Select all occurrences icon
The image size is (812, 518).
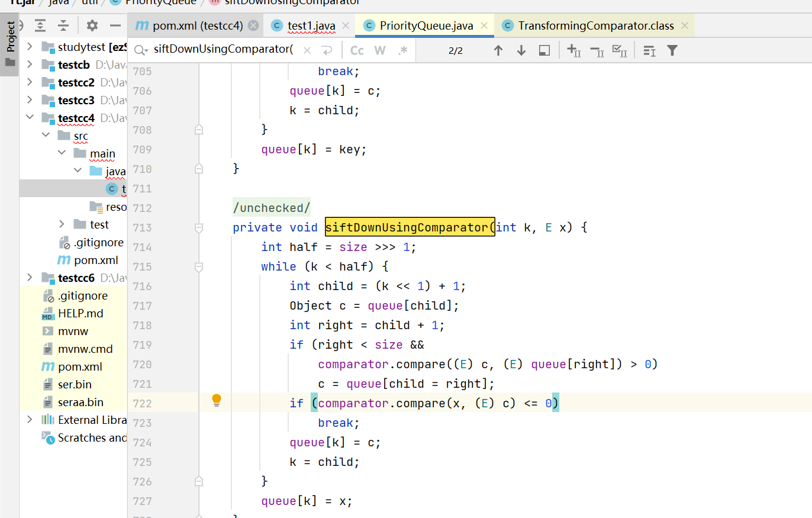coord(620,50)
